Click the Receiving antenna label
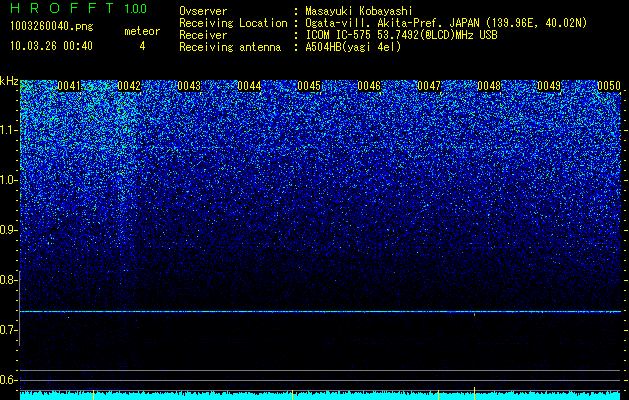The height and width of the screenshot is (400, 629). tap(230, 47)
